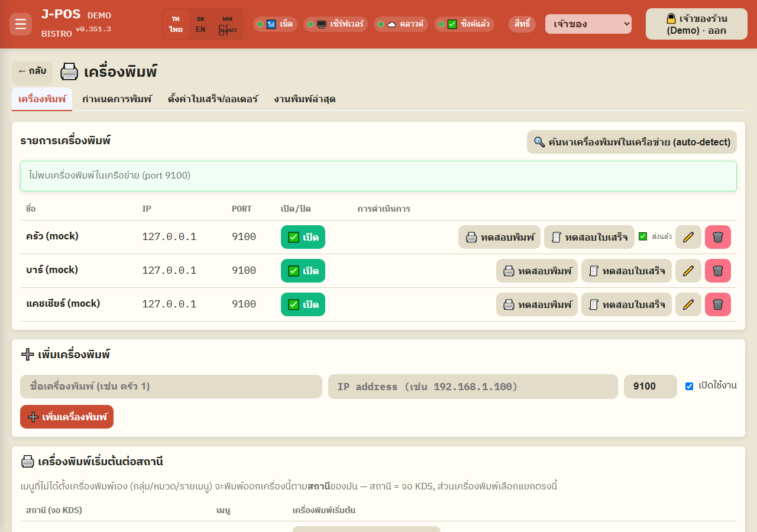757x532 pixels.
Task: Click the cloud status indicator คลาวด์
Action: coord(401,24)
